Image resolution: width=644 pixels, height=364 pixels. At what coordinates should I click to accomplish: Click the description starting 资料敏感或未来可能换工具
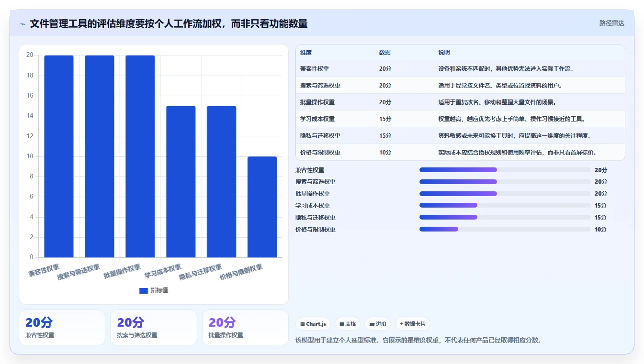pos(514,136)
